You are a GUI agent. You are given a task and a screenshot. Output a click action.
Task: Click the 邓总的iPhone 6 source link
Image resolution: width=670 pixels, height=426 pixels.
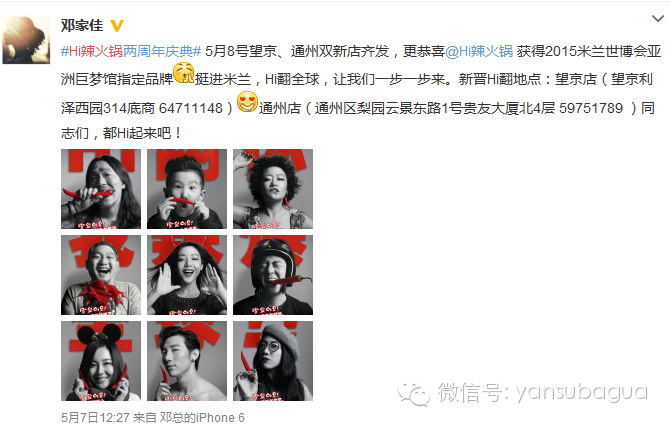coord(202,417)
